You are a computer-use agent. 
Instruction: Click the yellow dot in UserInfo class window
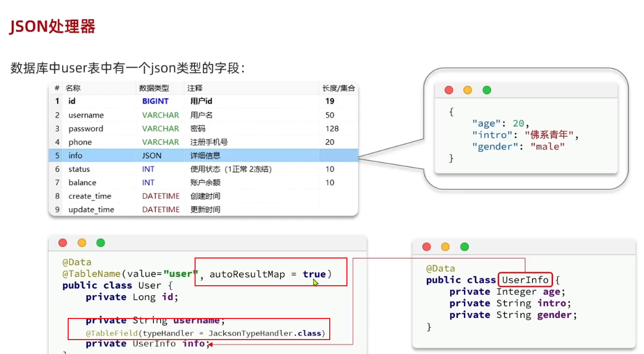[445, 247]
